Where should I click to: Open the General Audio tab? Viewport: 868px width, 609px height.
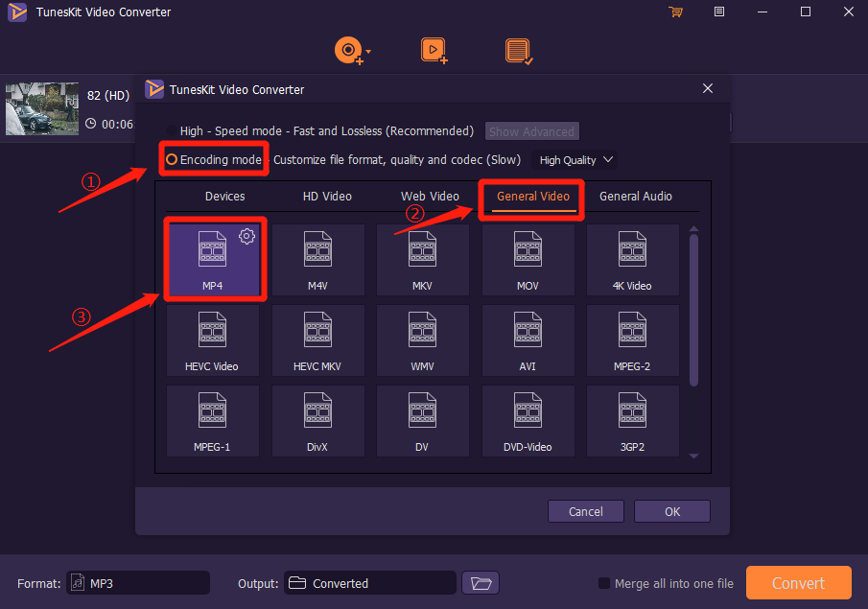tap(635, 197)
